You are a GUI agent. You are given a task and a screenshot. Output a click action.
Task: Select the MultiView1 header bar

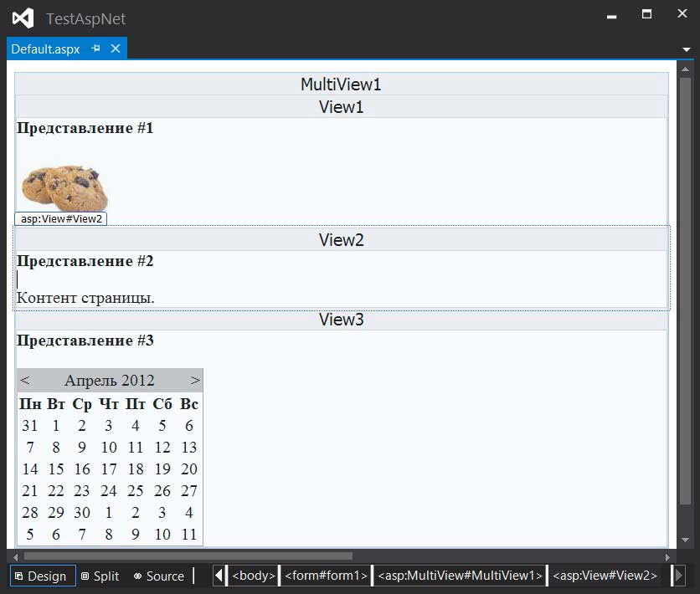click(342, 84)
